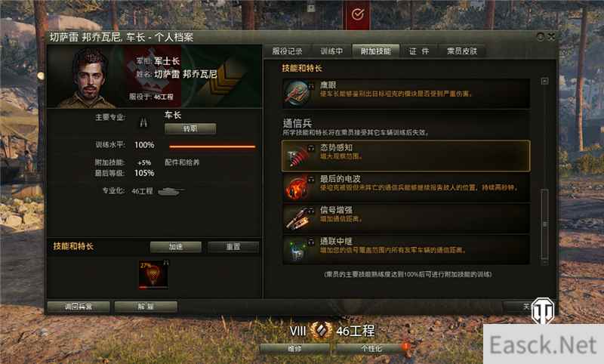Viewport: 604px width, 364px height.
Task: Click the skills list scrollbar up arrow
Action: click(544, 81)
